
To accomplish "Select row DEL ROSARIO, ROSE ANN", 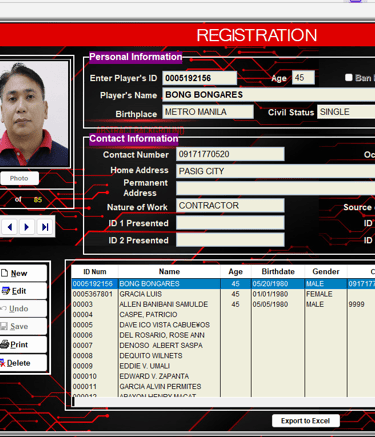I will pos(223,335).
